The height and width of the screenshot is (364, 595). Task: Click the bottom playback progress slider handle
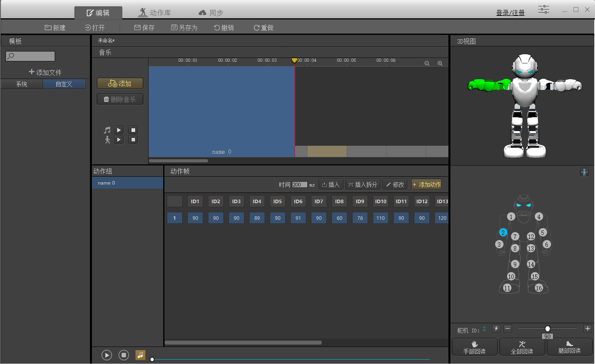pos(152,359)
